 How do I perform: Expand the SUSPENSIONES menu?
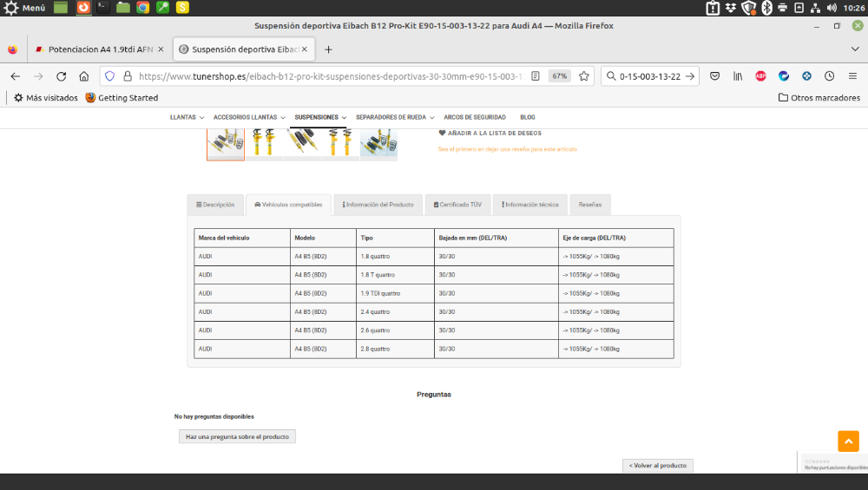tap(320, 117)
